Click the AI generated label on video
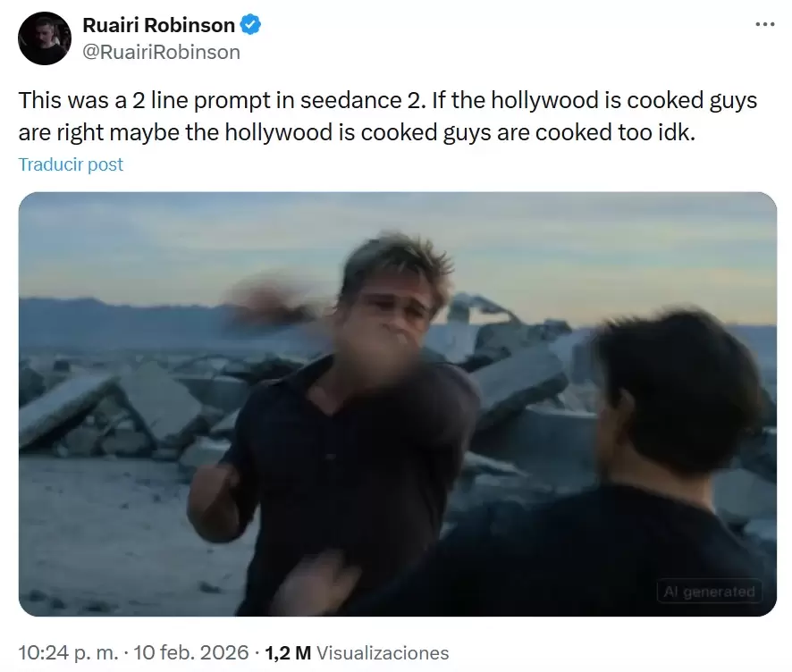 pos(709,592)
